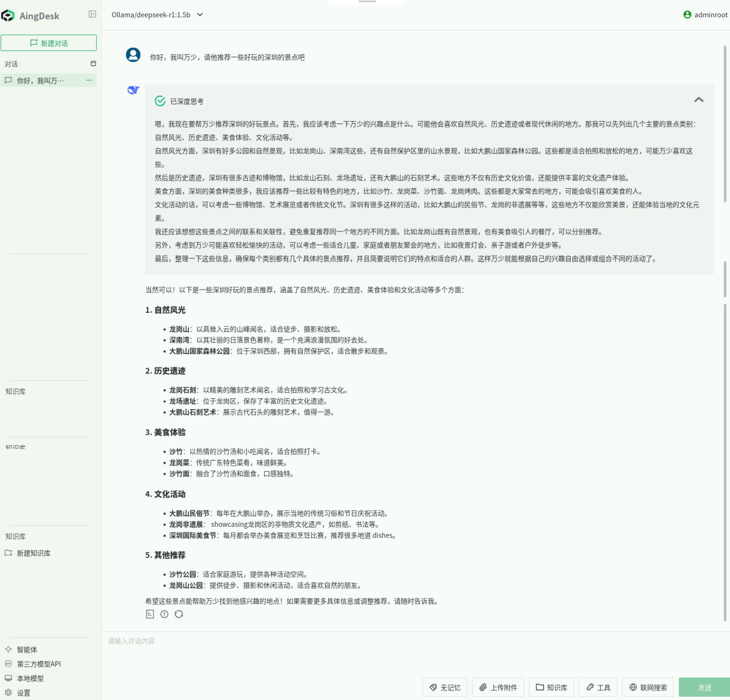Click the heading 3. 美食体验
This screenshot has height=700, width=730.
[166, 432]
